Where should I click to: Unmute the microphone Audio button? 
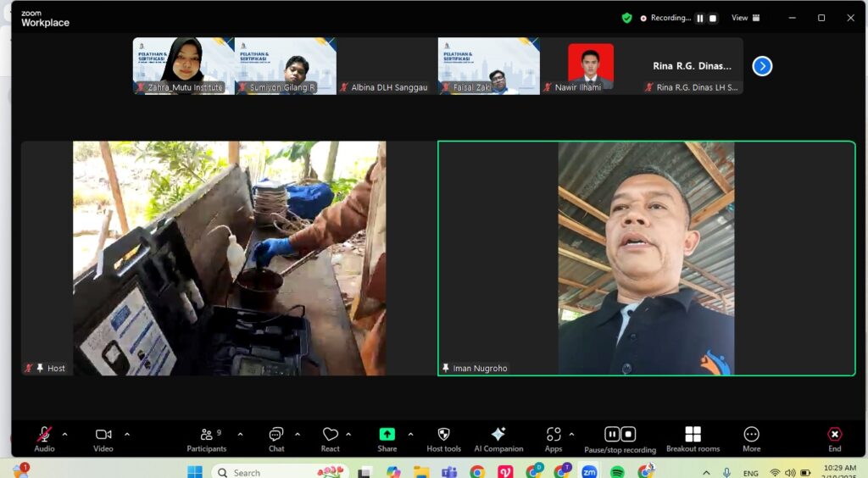(x=44, y=436)
